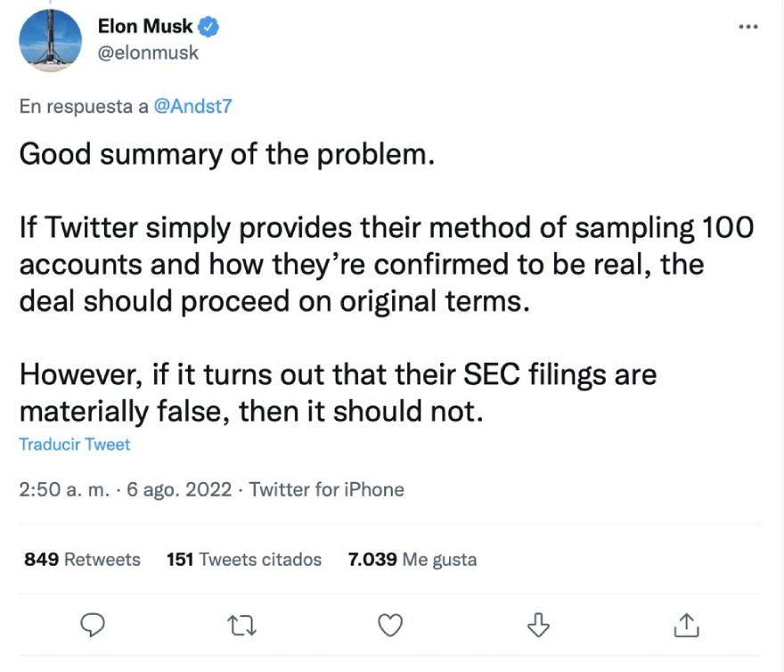Like the tweet with the heart icon
Image resolution: width=784 pixels, height=672 pixels.
[x=390, y=626]
